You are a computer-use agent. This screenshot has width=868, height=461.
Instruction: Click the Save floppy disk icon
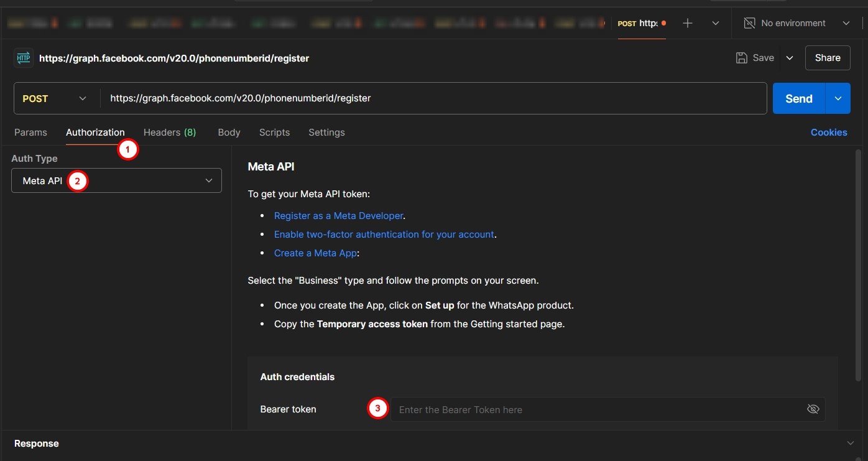tap(741, 58)
